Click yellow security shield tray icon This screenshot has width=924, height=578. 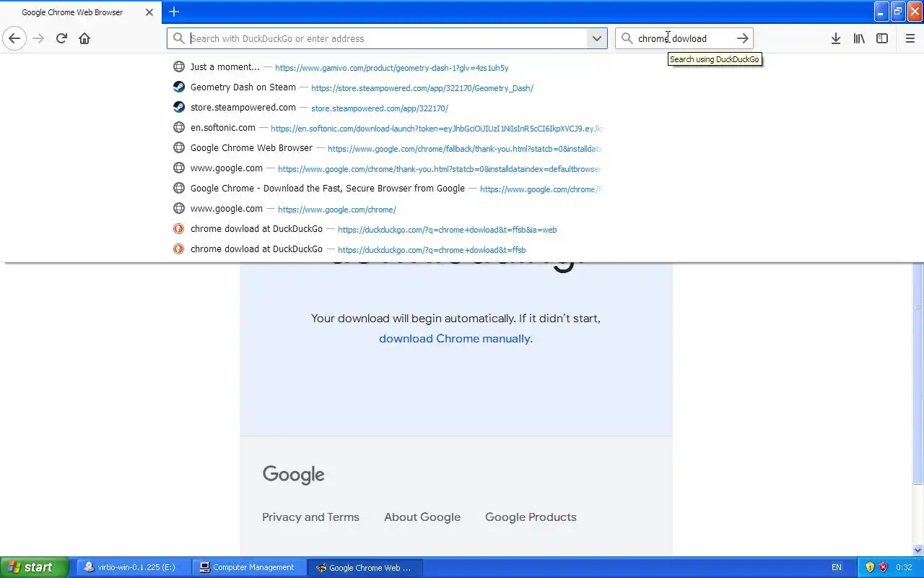[x=870, y=567]
